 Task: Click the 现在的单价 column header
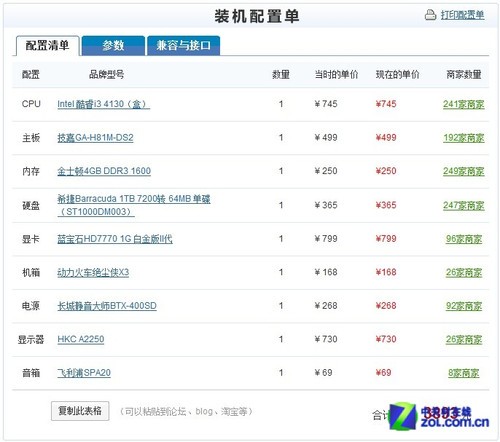click(x=398, y=74)
